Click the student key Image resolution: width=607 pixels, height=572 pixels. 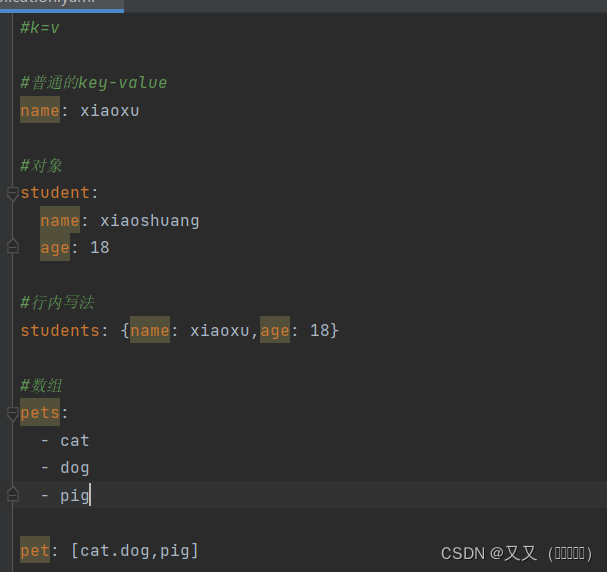55,193
